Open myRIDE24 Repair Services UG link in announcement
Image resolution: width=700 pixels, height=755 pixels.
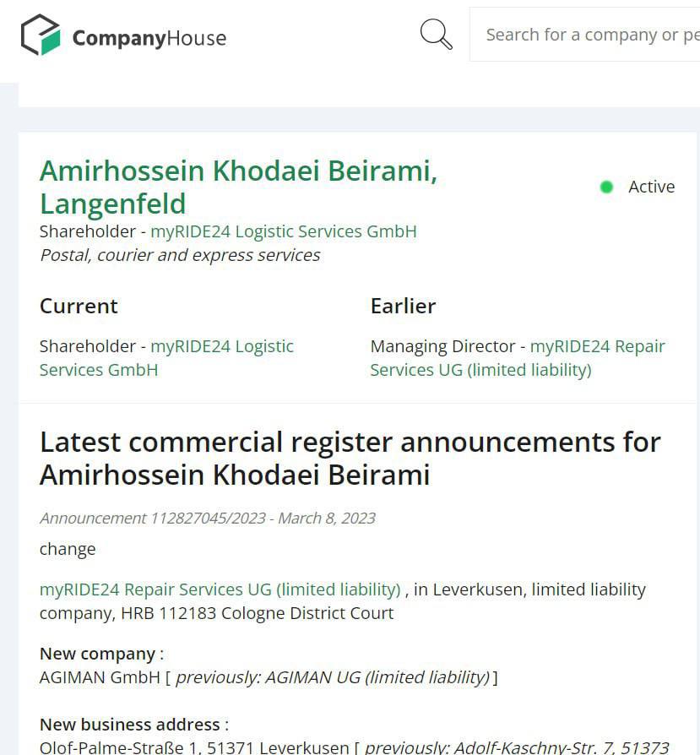[x=220, y=589]
